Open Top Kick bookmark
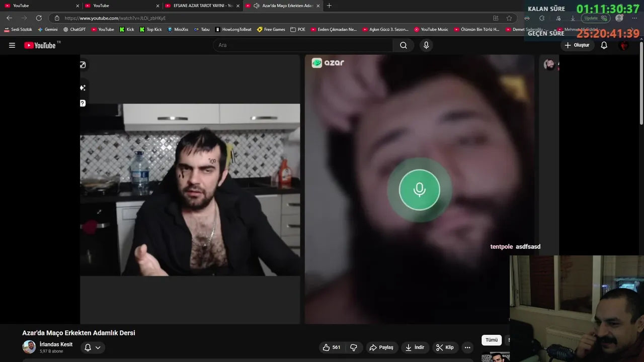The height and width of the screenshot is (362, 644). pyautogui.click(x=150, y=30)
